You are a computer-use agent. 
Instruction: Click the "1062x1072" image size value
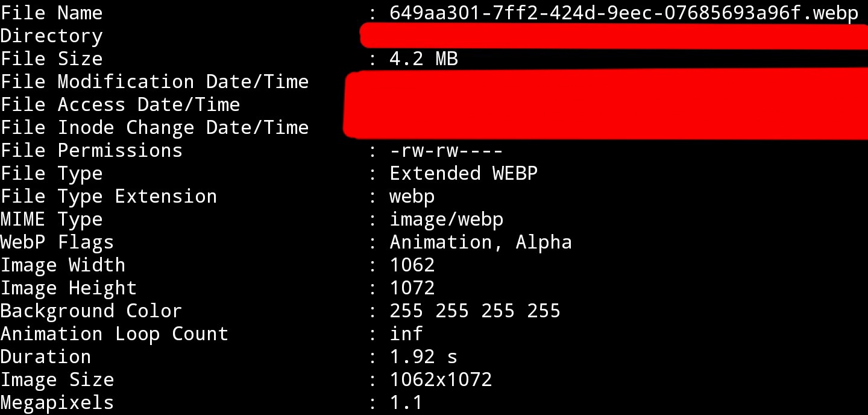pos(441,380)
